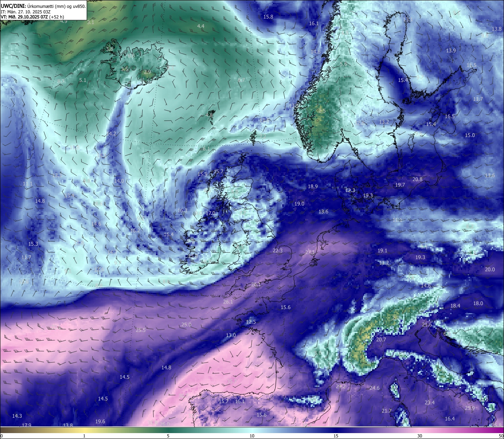Click the colour scale tick label '30'
The image size is (504, 439).
420,436
